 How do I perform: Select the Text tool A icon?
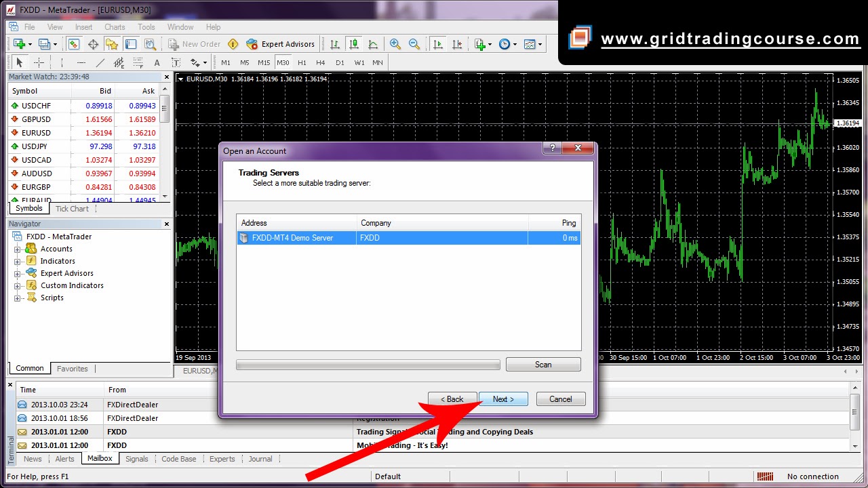pos(157,62)
